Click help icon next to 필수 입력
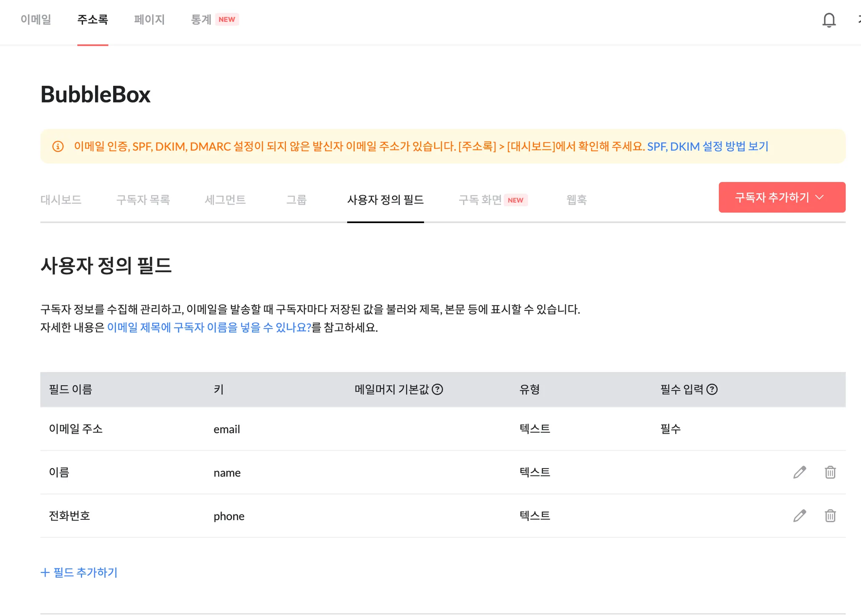The height and width of the screenshot is (616, 861). (712, 390)
